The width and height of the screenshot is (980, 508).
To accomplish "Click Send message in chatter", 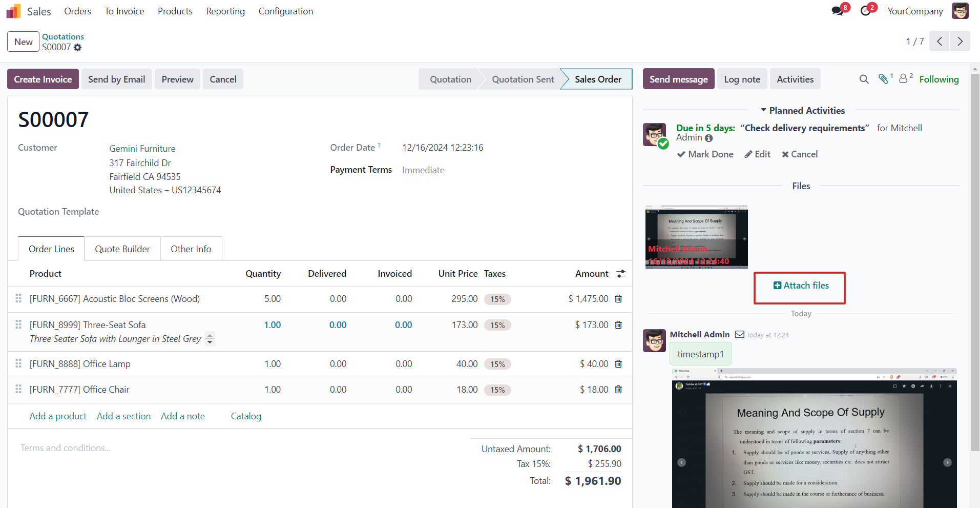I will pos(678,79).
